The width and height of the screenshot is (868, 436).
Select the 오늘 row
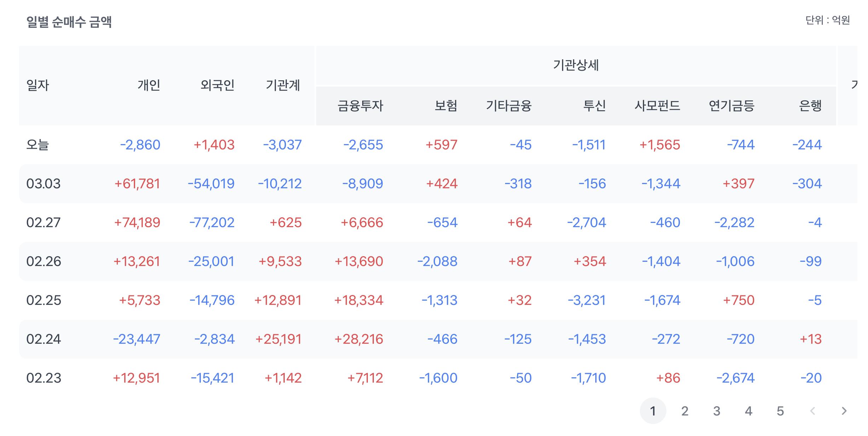click(x=37, y=145)
